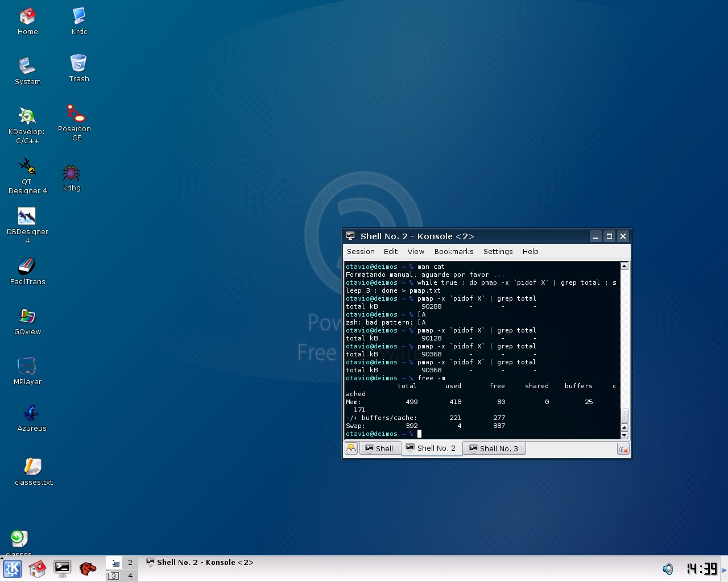The height and width of the screenshot is (582, 728).
Task: Click the Konsole window title bar text
Action: (417, 236)
